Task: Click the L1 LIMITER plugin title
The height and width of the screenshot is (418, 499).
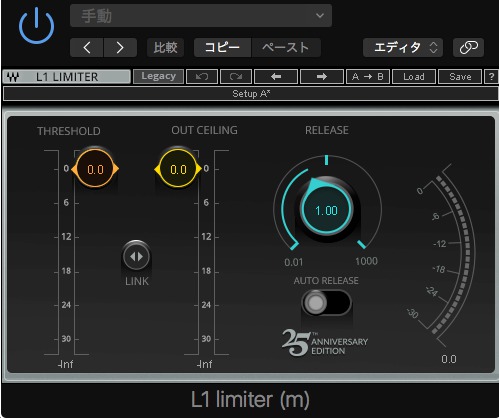Action: tap(67, 77)
